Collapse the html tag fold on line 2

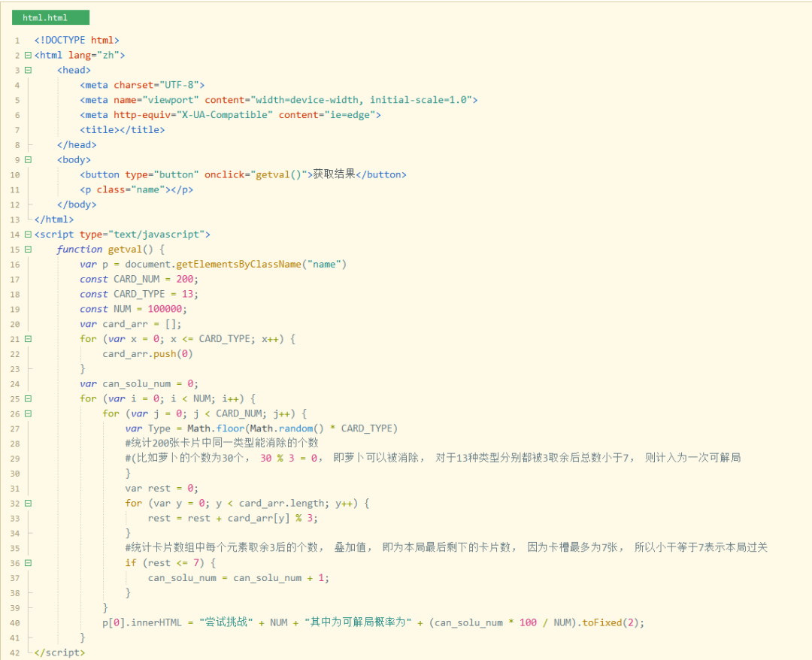coord(28,55)
